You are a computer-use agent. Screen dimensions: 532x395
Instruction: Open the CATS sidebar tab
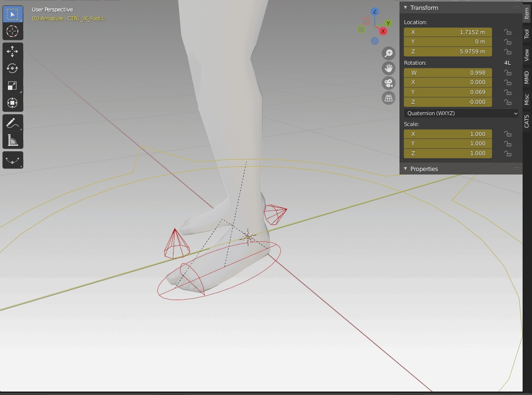(x=527, y=121)
